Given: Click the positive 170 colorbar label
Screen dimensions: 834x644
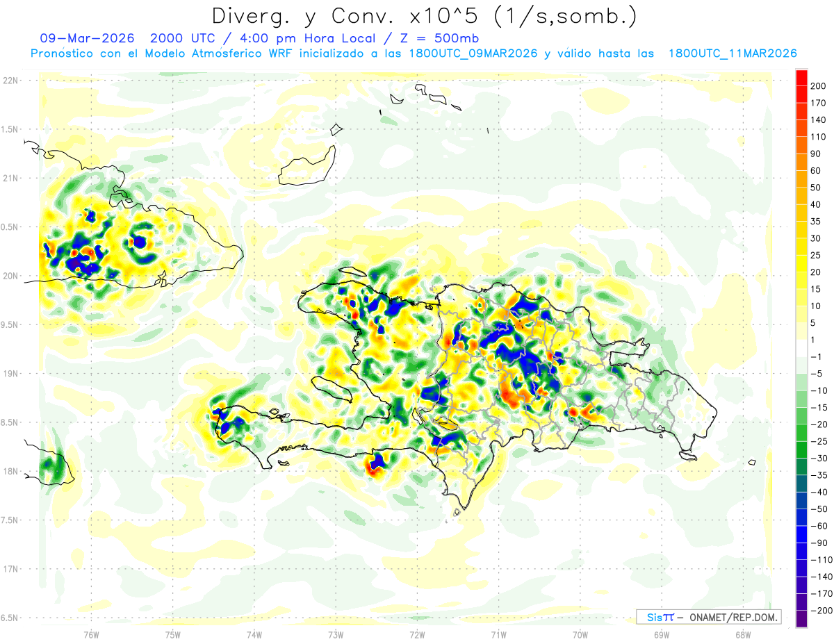Looking at the screenshot, I should coord(819,103).
